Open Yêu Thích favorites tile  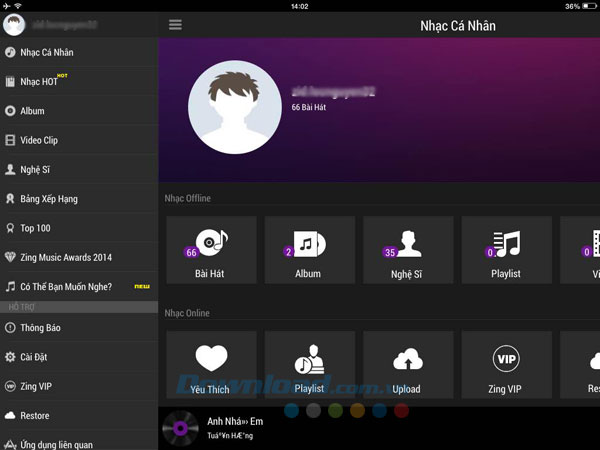point(211,365)
